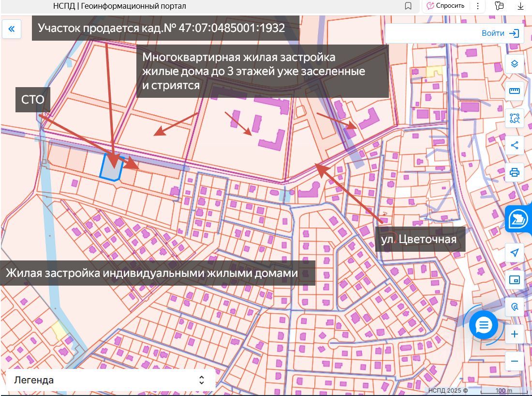The height and width of the screenshot is (396, 532).
Task: Open the browser downloads arrow
Action: point(520,6)
